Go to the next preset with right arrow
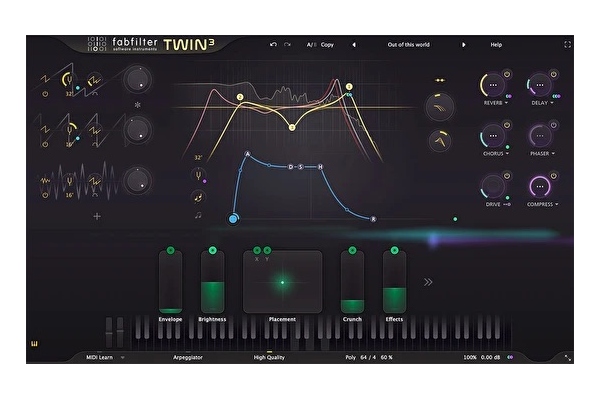 [x=463, y=45]
